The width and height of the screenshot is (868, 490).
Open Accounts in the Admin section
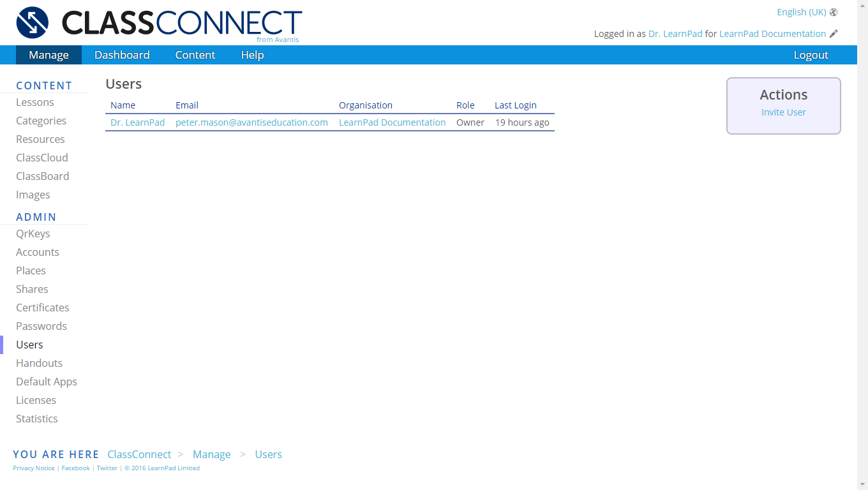point(38,252)
